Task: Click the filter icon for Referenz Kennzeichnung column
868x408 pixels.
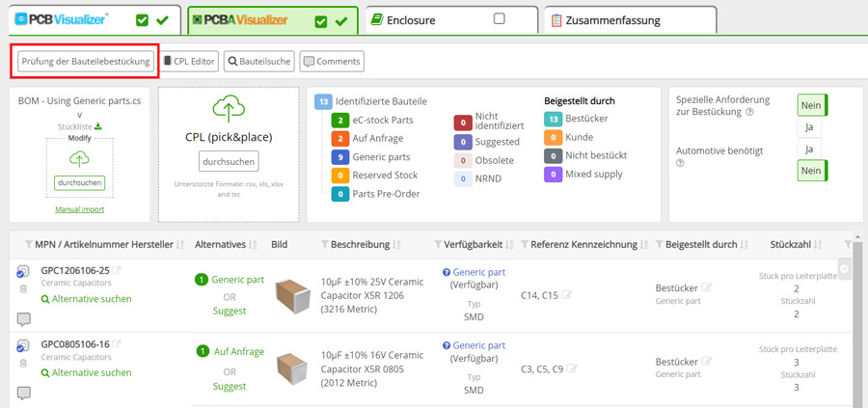Action: (x=525, y=245)
